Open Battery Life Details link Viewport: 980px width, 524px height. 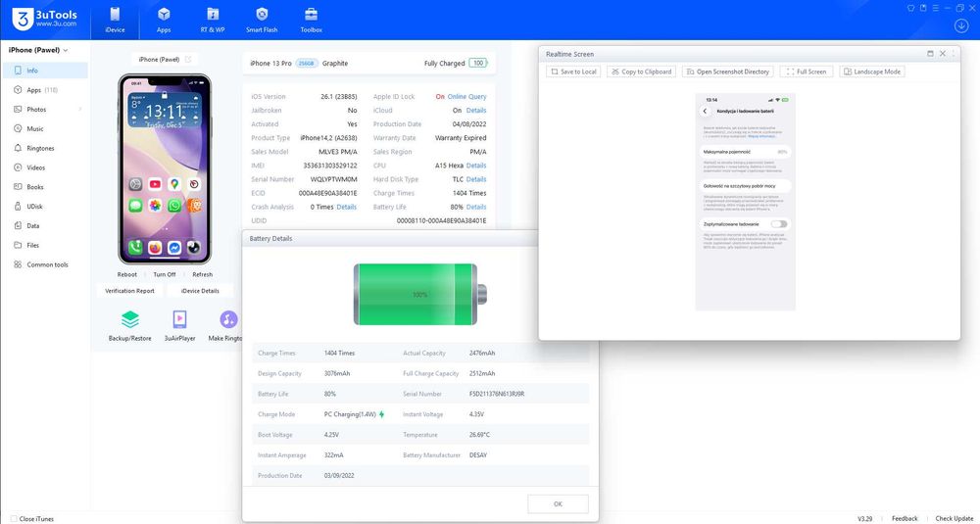tap(476, 207)
